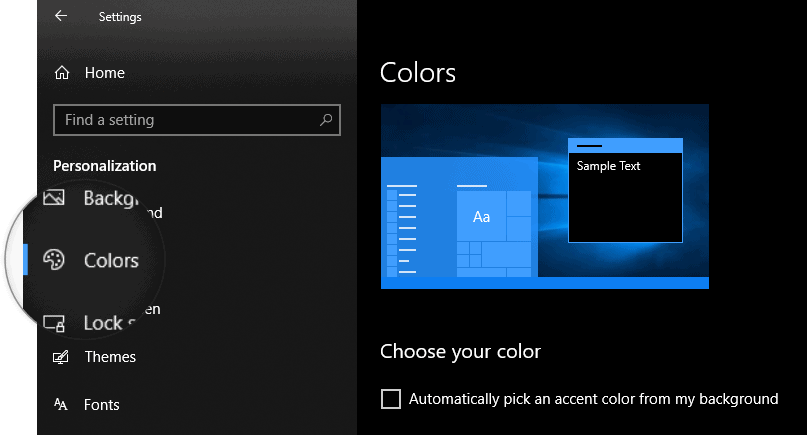Click the Colors page title

pos(418,73)
